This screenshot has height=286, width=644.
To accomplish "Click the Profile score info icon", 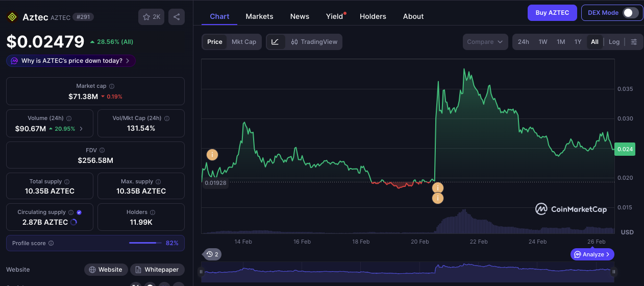I will [x=51, y=243].
